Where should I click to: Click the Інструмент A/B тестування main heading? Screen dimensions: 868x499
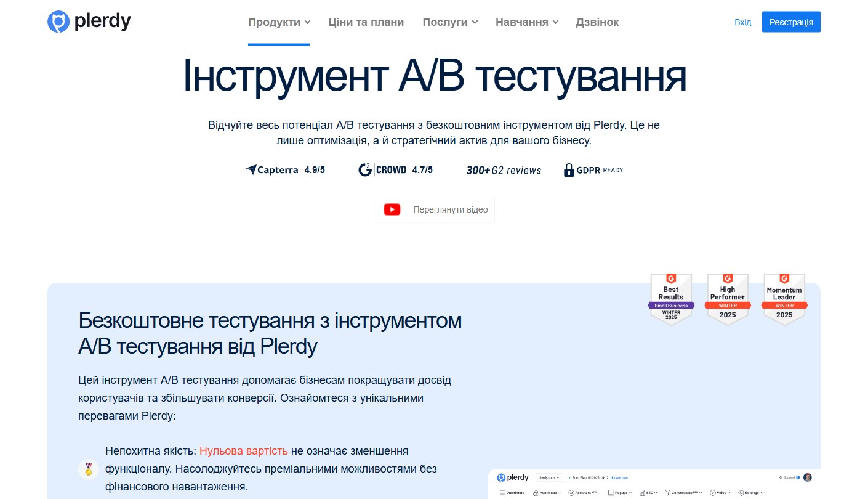pyautogui.click(x=435, y=76)
